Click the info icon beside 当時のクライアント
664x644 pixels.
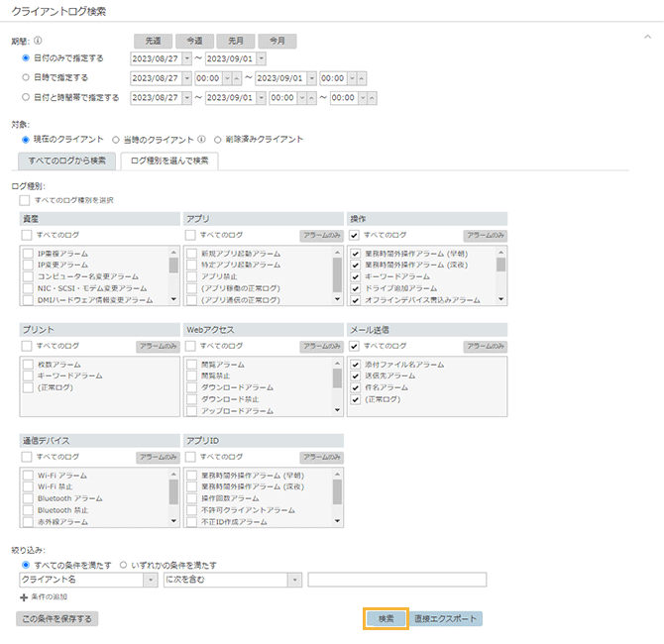click(x=201, y=139)
